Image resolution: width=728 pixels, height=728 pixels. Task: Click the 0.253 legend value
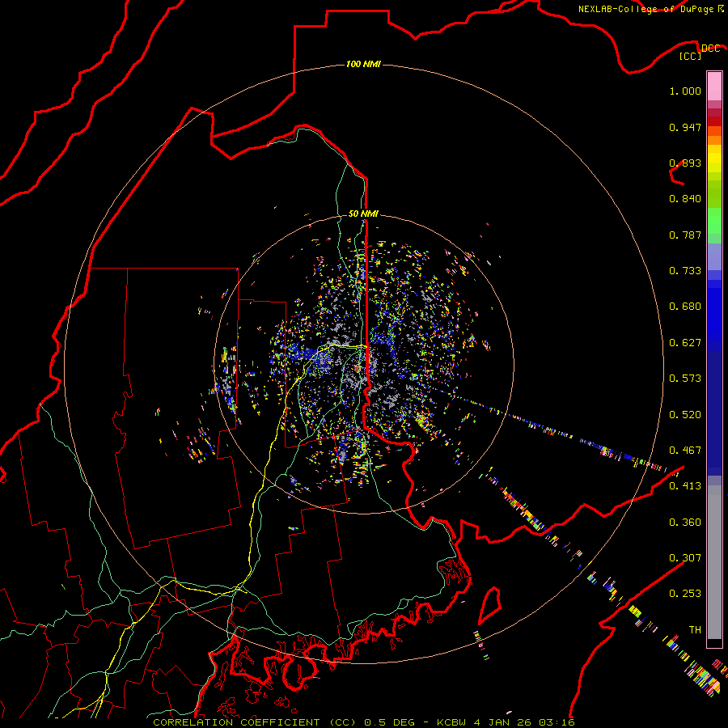(x=685, y=594)
